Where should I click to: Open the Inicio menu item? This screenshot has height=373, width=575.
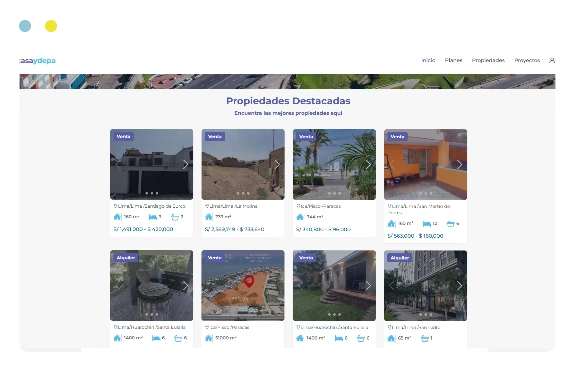[428, 60]
